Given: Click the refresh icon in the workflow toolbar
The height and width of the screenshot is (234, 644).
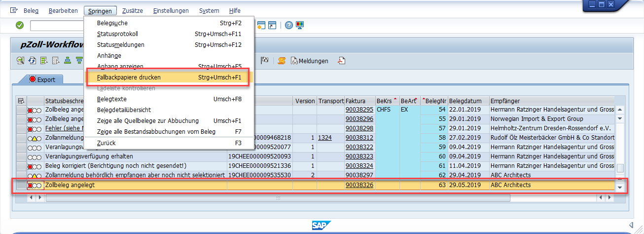Looking at the screenshot, I should click(x=32, y=61).
